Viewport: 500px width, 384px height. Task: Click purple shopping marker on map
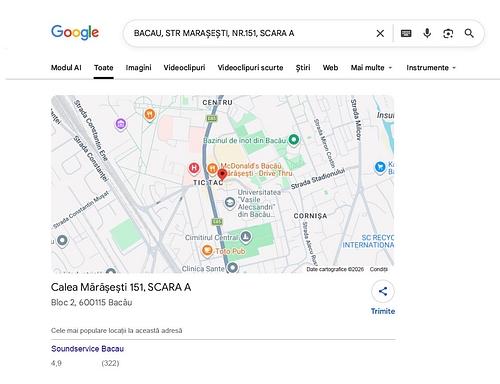pyautogui.click(x=121, y=124)
